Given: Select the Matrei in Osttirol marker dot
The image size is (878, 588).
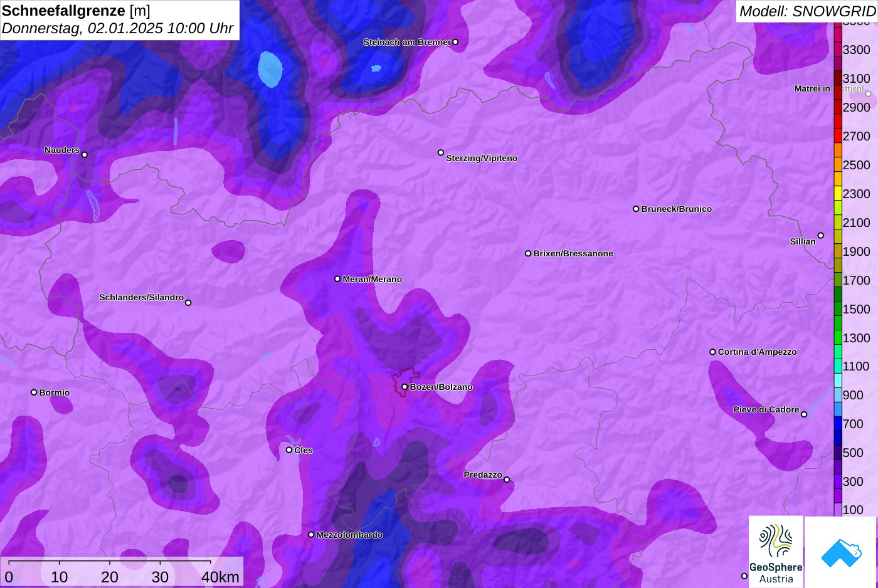Looking at the screenshot, I should coord(868,94).
